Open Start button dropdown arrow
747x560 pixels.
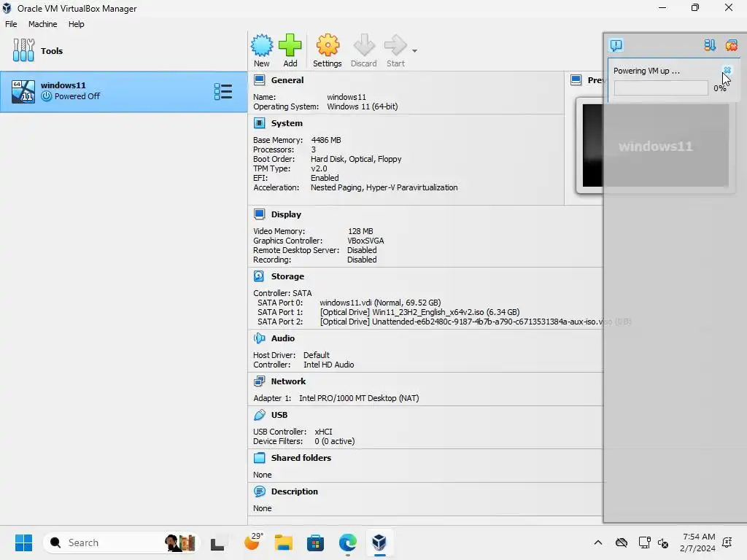pos(414,50)
